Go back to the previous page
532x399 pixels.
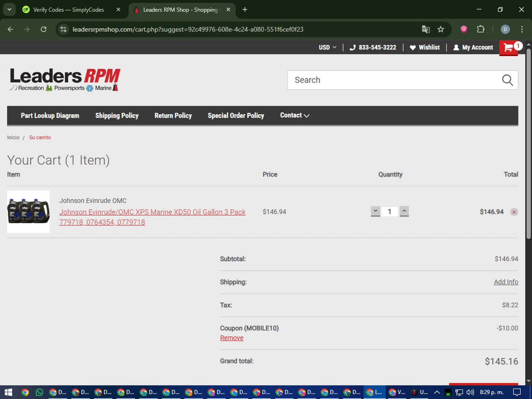[10, 29]
